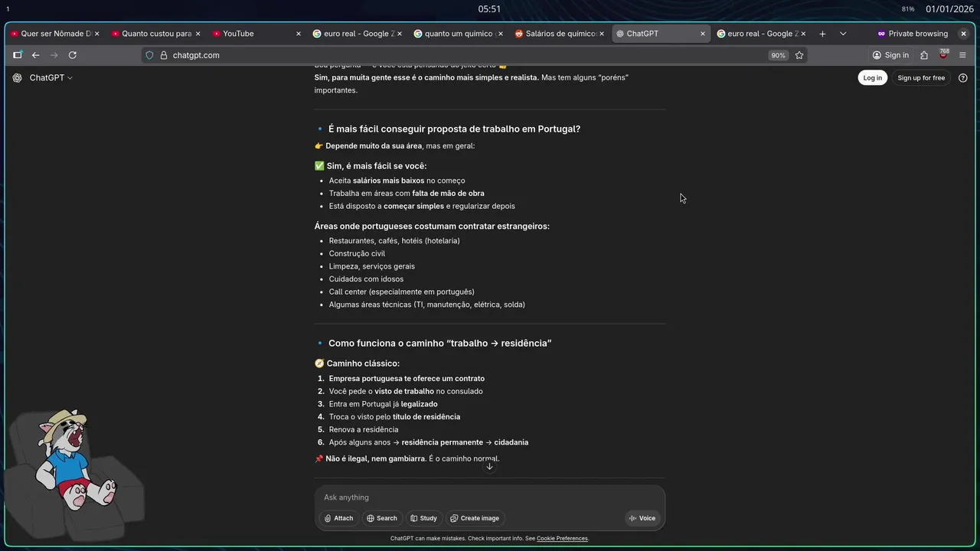Close the Salários de químico tab

click(x=602, y=34)
